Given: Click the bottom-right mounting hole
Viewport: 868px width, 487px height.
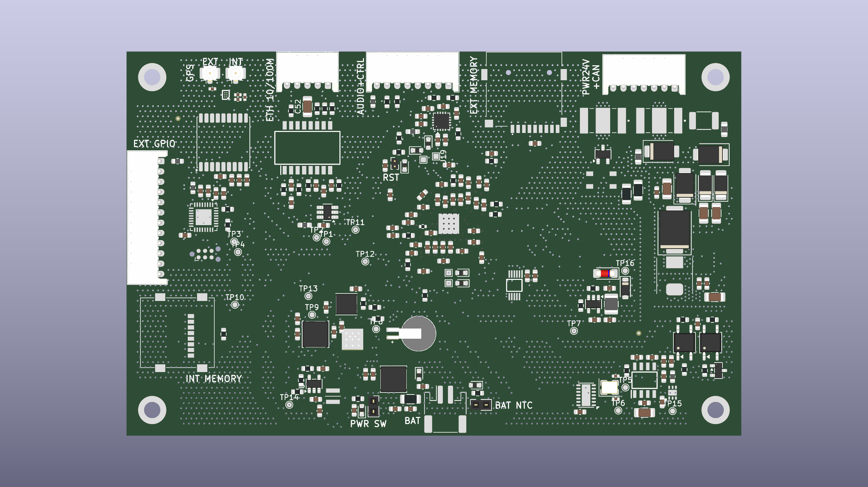Looking at the screenshot, I should [x=715, y=410].
